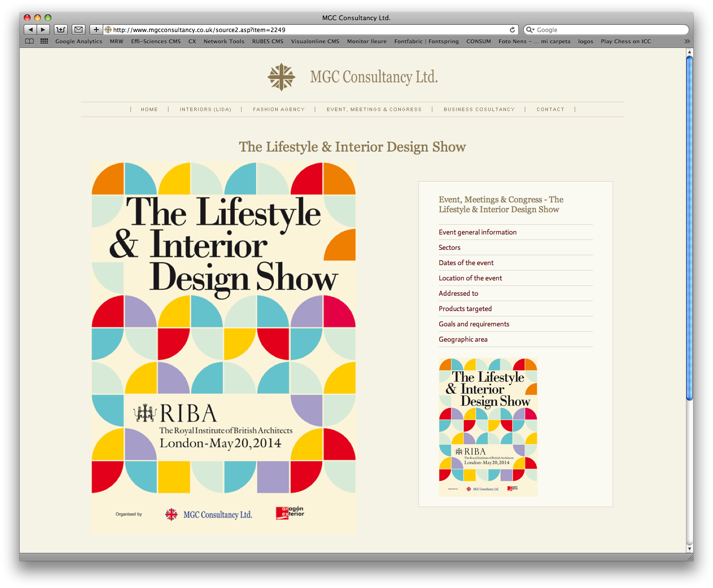Click the small poster thumbnail in the sidebar

[x=488, y=428]
